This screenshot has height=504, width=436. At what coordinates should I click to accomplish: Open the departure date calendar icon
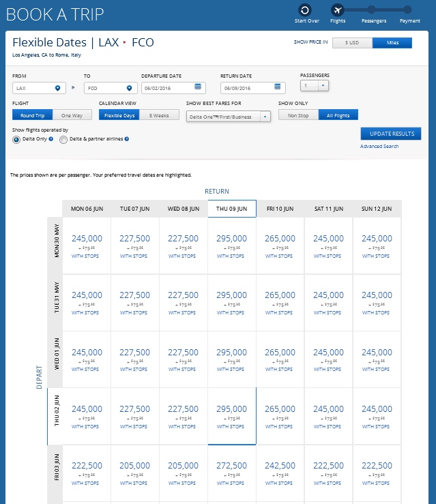pyautogui.click(x=198, y=87)
